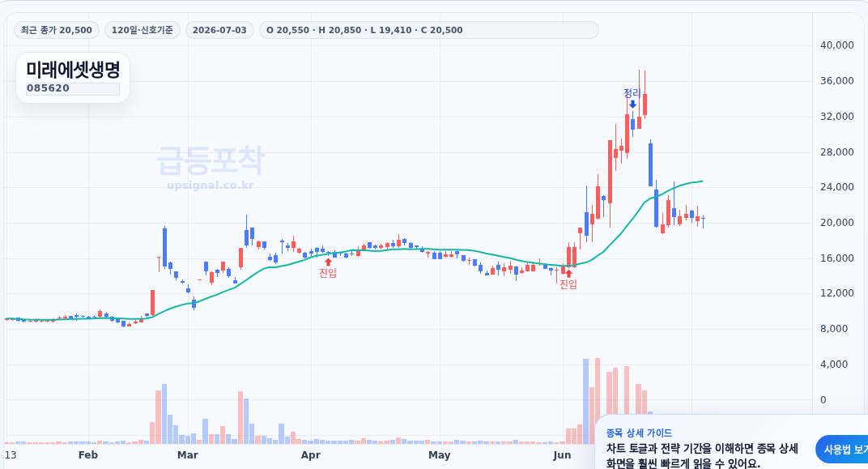Click the 085620 stock code field
The height and width of the screenshot is (469, 868).
(73, 88)
